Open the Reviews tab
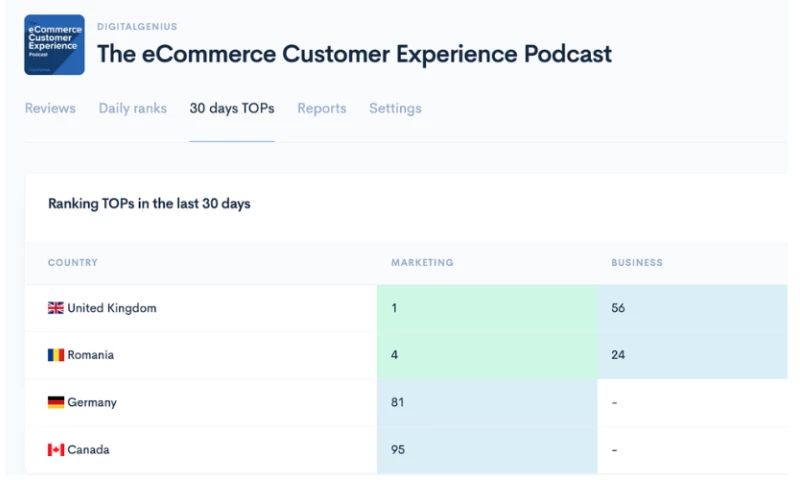 [x=50, y=108]
